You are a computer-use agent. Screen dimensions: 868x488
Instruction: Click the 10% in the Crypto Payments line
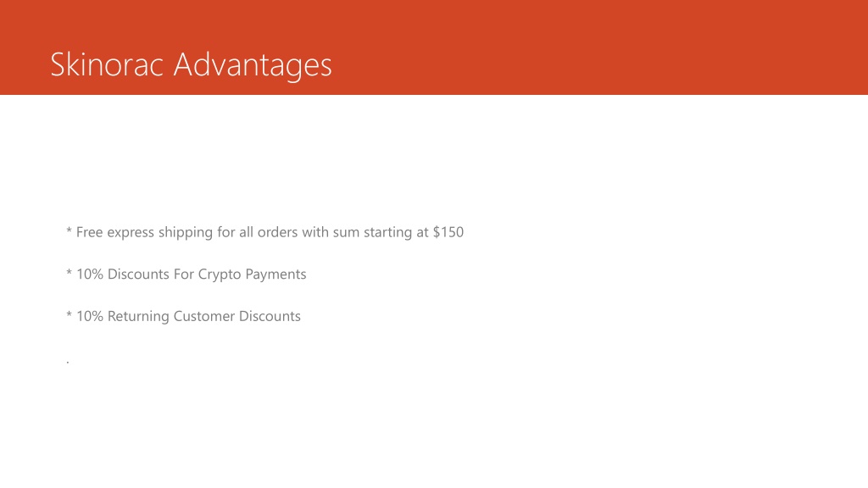[x=90, y=274]
